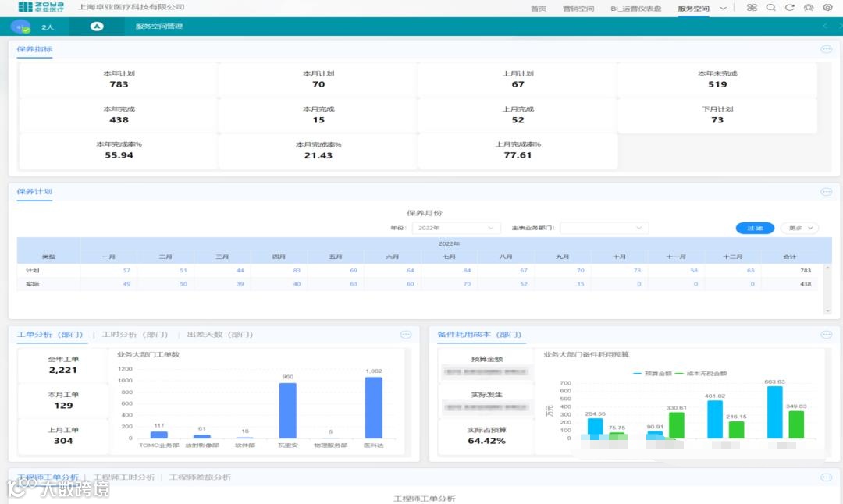
Task: Click the user avatar in the teal bar
Action: pos(20,27)
